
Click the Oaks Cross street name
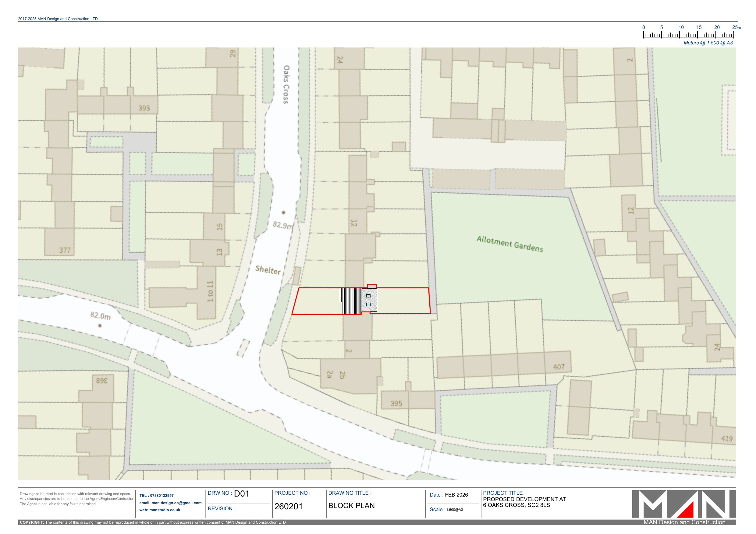286,84
